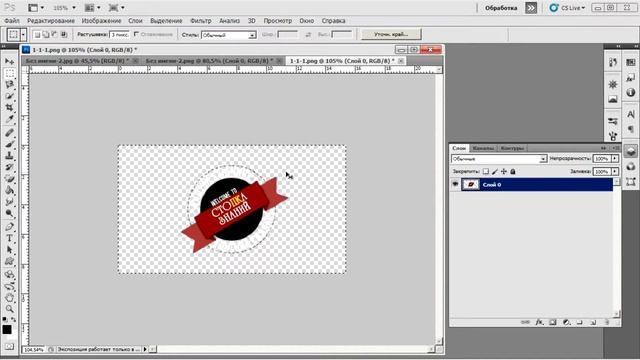Open the Стиль dropdown in options bar
The image size is (640, 360).
pyautogui.click(x=229, y=35)
